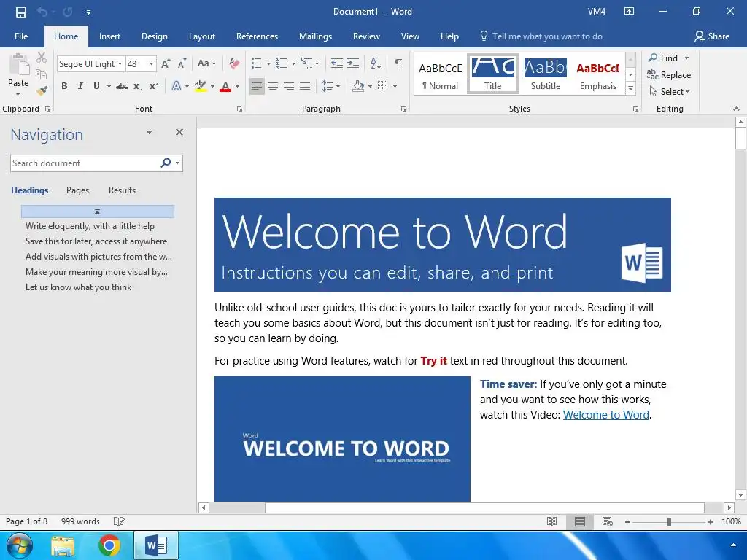Screen dimensions: 747x560
Task: Cut selection with the scissors icon
Action: (x=42, y=58)
